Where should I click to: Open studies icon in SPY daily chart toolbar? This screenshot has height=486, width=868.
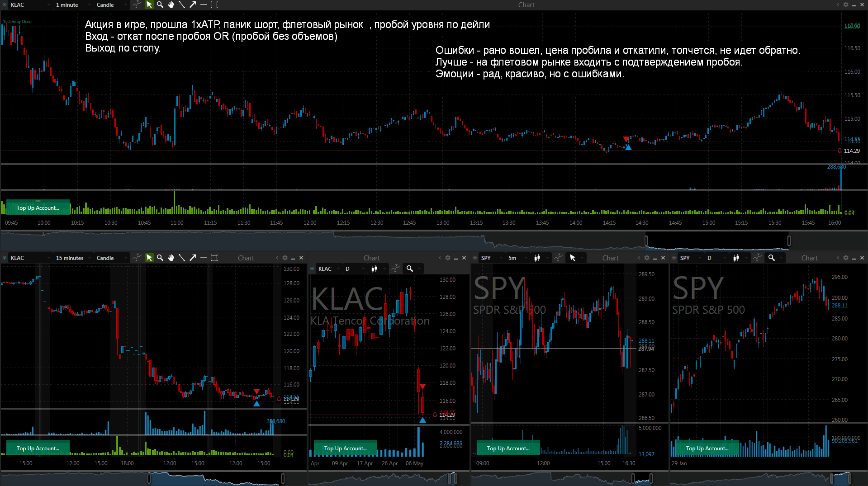(x=758, y=258)
